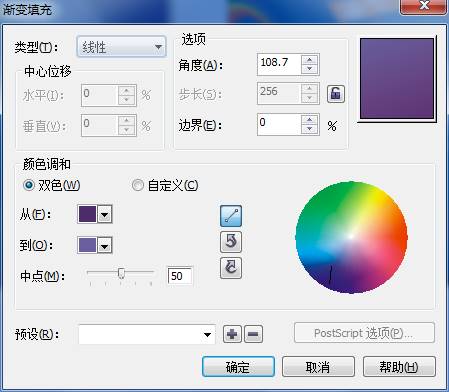Screen dimensions: 449x392
Task: Toggle the step length lock icon
Action: coord(336,94)
